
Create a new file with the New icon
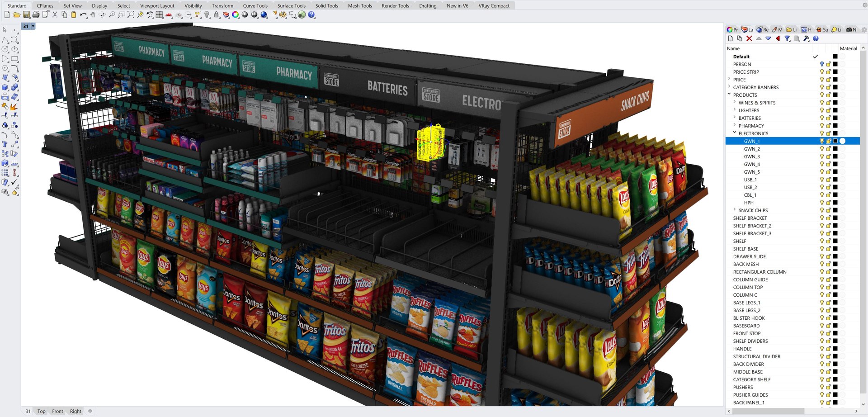[7, 15]
